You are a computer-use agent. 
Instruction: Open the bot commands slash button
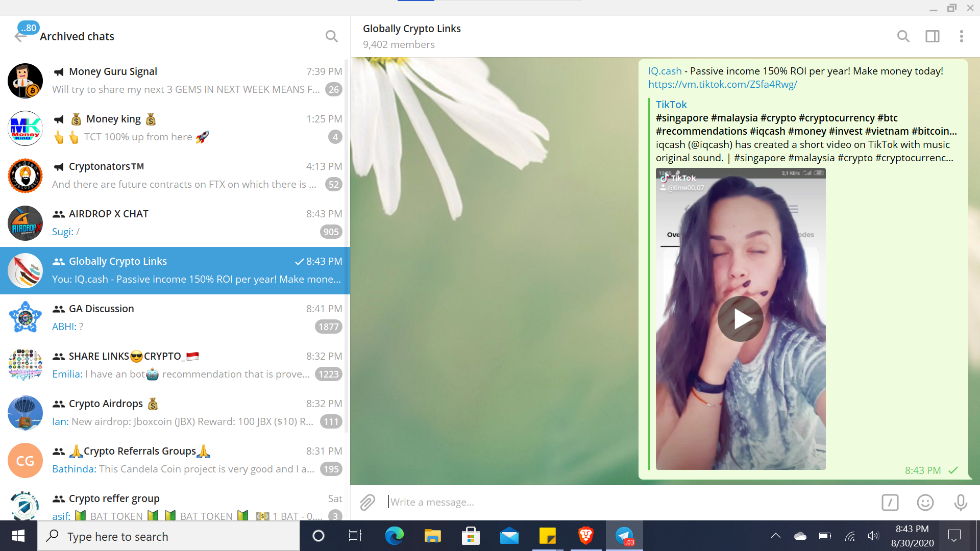pyautogui.click(x=890, y=503)
